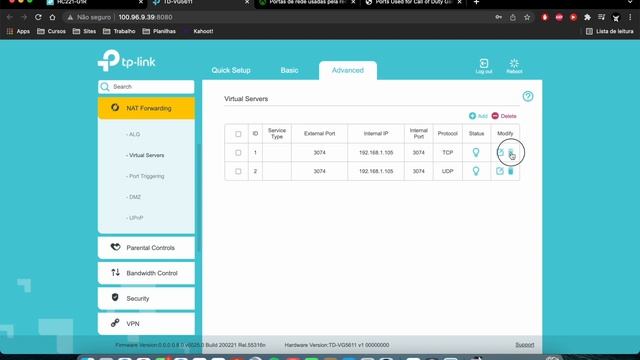Open the Apps bookmark shortcut
This screenshot has height=360, width=640.
point(18,31)
